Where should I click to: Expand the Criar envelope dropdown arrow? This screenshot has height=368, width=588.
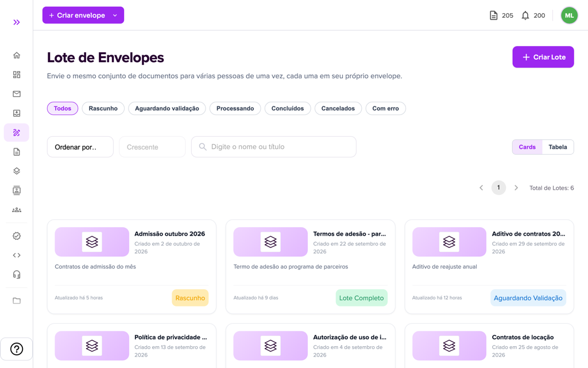point(115,16)
